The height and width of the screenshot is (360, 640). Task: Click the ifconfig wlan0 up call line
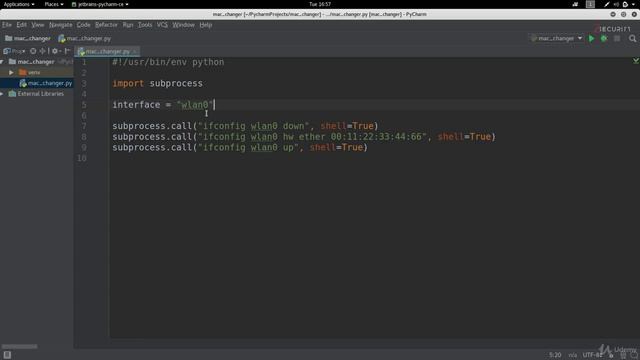240,147
